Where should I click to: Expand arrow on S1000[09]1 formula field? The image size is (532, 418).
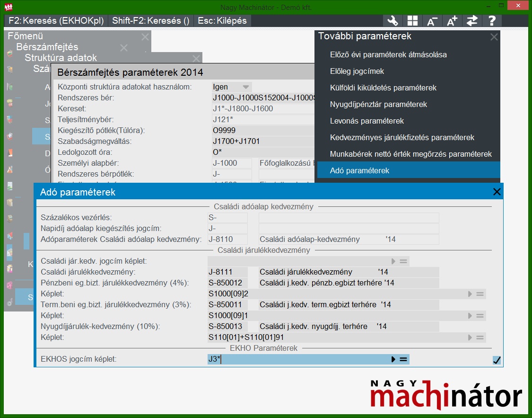pyautogui.click(x=470, y=316)
